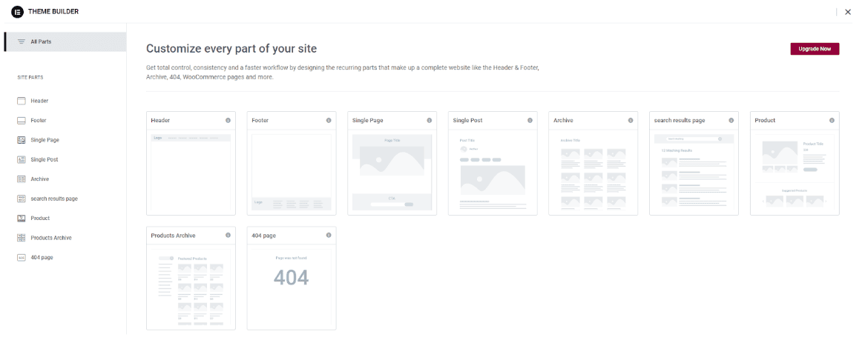Click the Footer card title text
Viewport: 868px width, 346px height.
coord(260,121)
